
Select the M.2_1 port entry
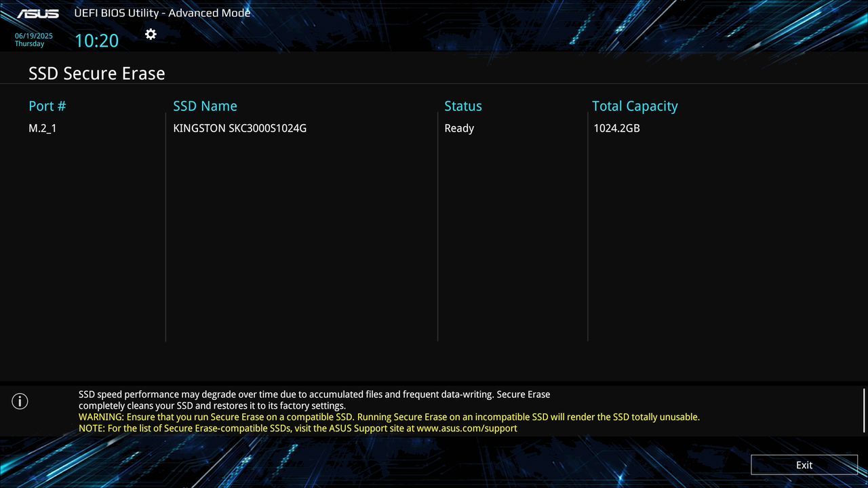point(43,128)
